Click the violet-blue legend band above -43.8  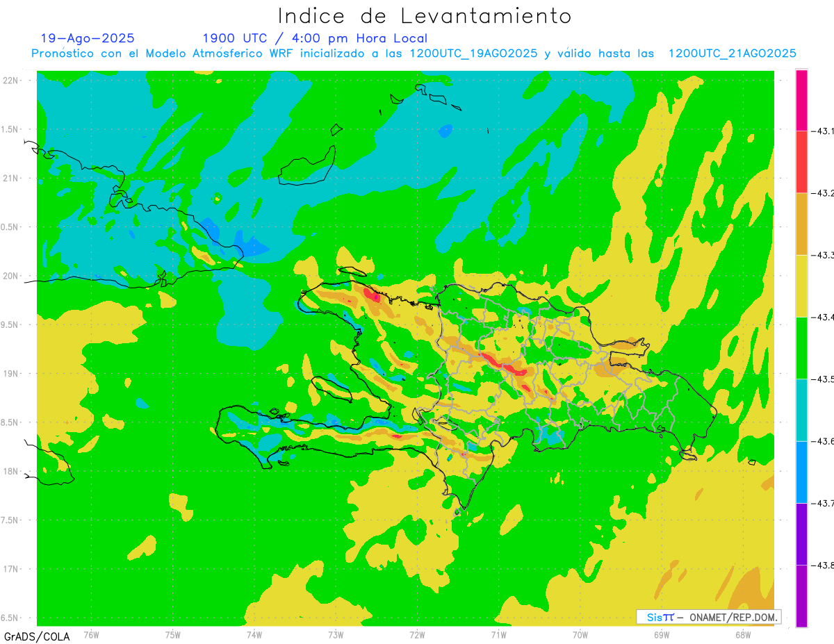tap(801, 534)
